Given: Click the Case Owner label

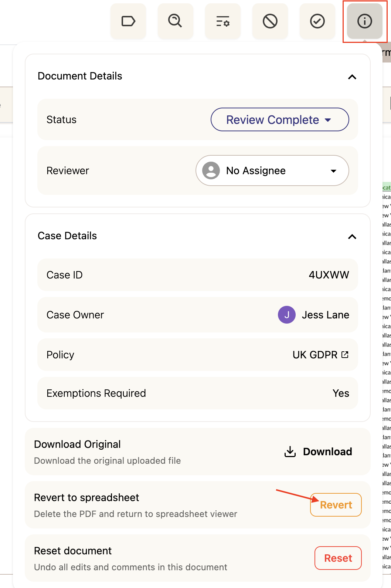Looking at the screenshot, I should 75,315.
